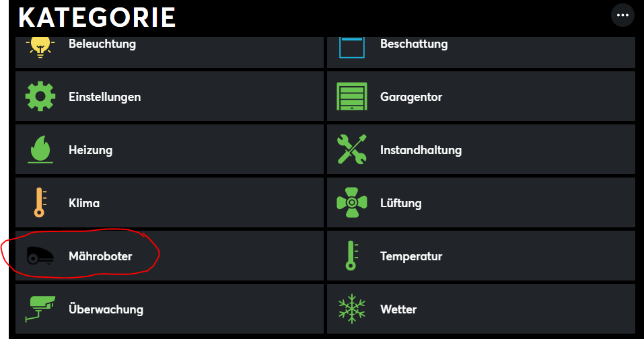This screenshot has height=339, width=644.
Task: Click the orange thermometer Klima icon
Action: [40, 203]
